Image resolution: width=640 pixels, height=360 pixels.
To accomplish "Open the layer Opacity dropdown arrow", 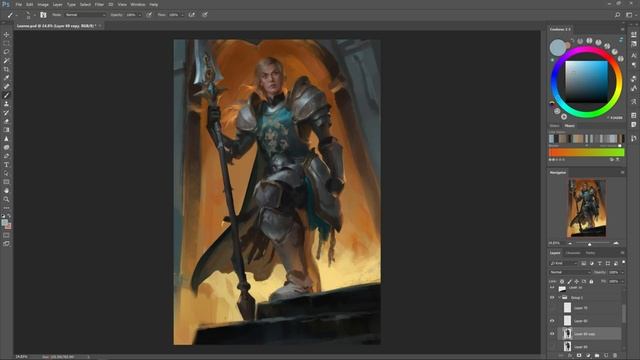I will pyautogui.click(x=622, y=272).
